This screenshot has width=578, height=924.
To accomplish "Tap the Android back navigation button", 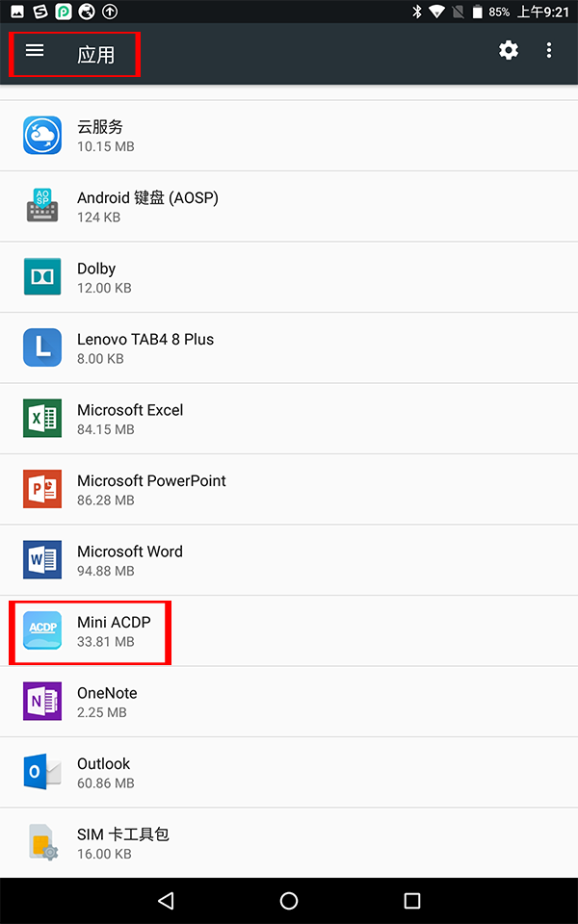I will (167, 901).
